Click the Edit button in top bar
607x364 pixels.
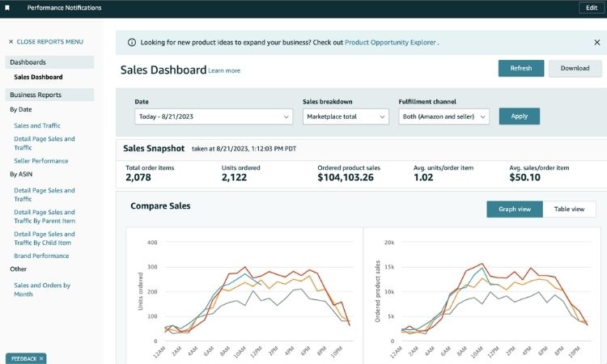coord(589,8)
